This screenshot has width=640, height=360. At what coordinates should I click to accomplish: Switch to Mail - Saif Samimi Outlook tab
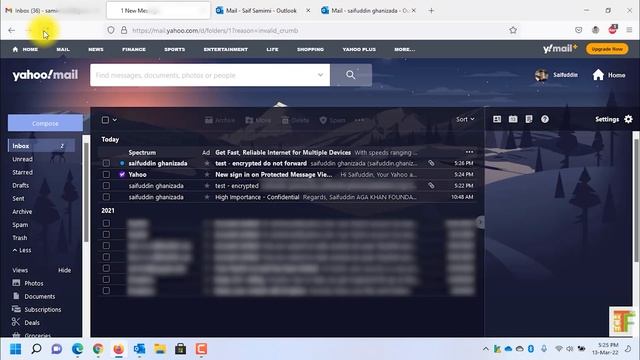262,11
